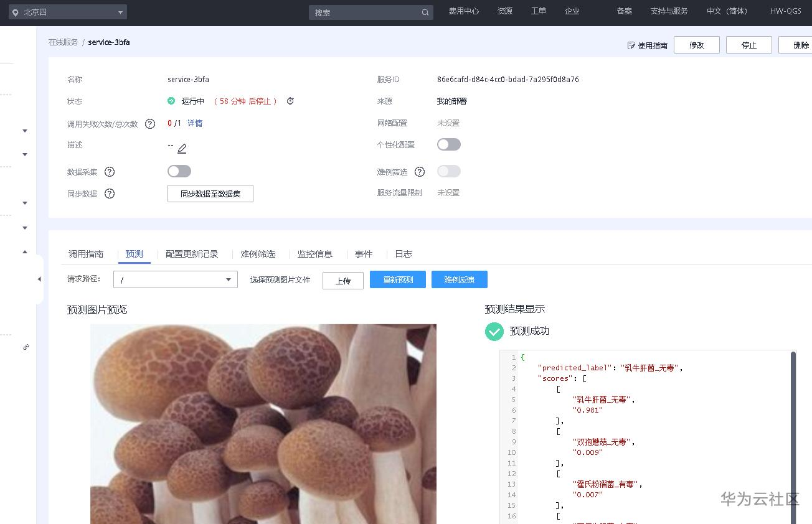Click the "predicted_label" key in the result
The height and width of the screenshot is (524, 812).
coord(573,368)
